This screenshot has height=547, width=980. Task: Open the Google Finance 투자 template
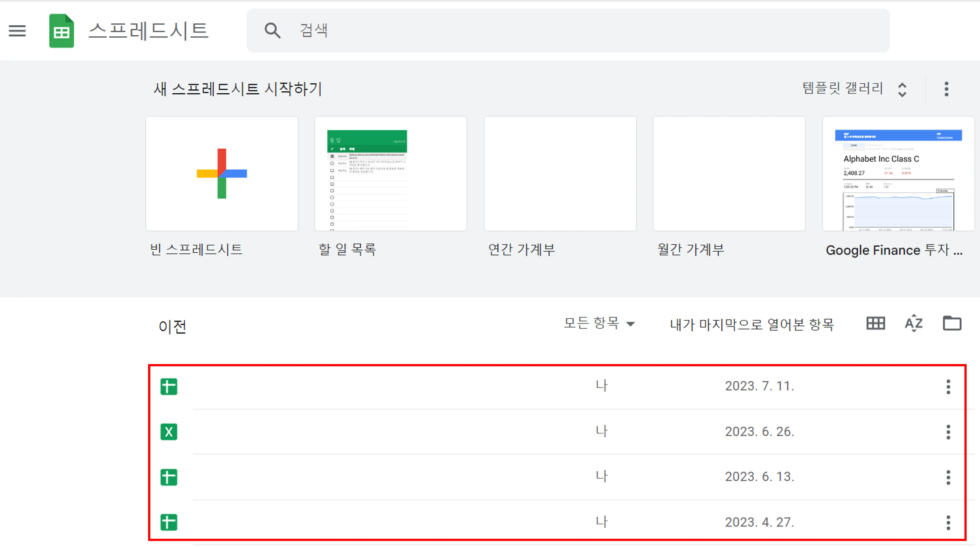[898, 174]
